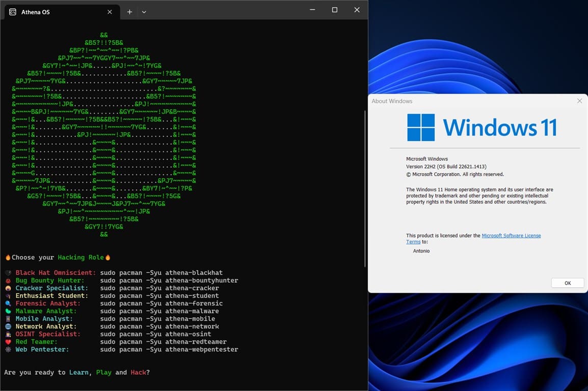Click the Red Teamer heart icon
Viewport: 588px width, 391px height.
coord(9,342)
